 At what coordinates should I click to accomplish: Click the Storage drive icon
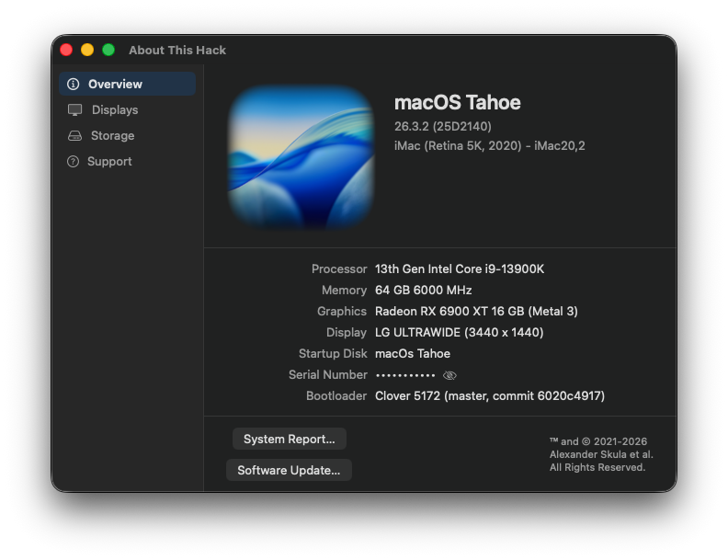[74, 135]
